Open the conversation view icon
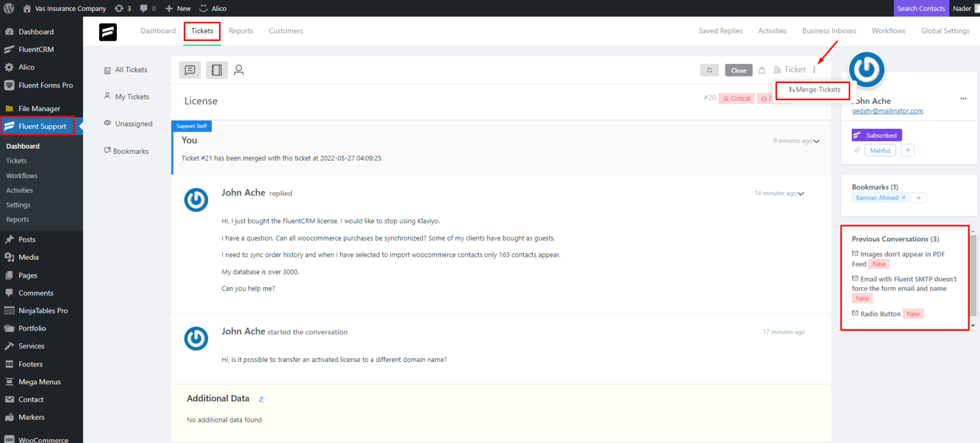 click(x=189, y=70)
